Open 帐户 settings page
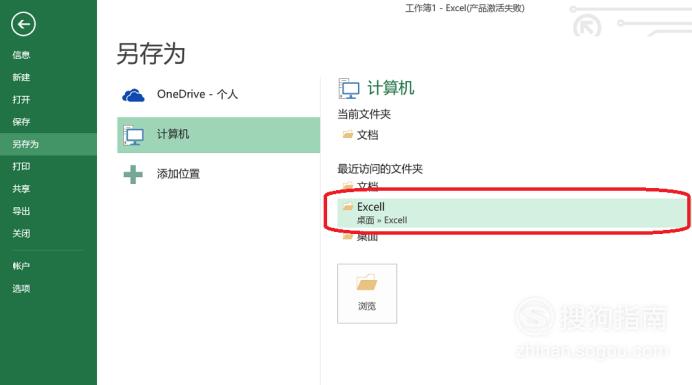The image size is (692, 385). point(21,266)
